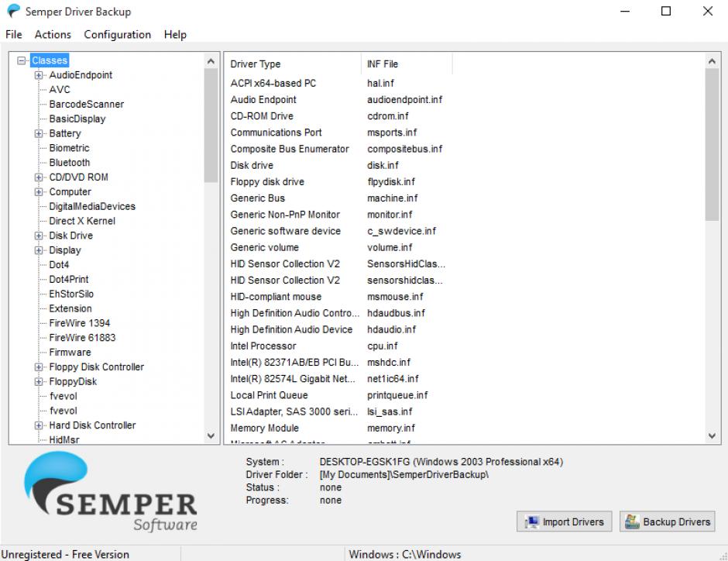Select Extension in the class tree
This screenshot has width=728, height=561.
pyautogui.click(x=70, y=309)
